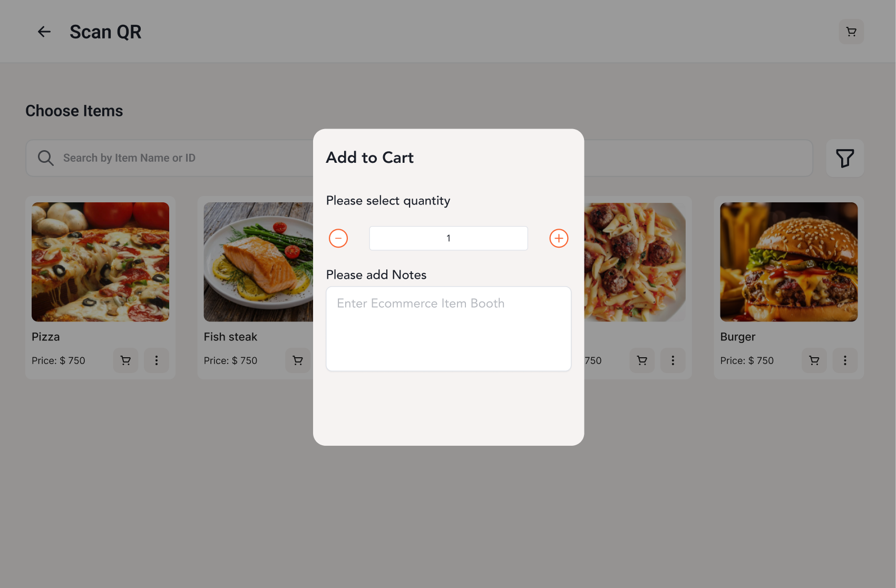This screenshot has height=588, width=896.
Task: Open pasta item more options menu
Action: tap(673, 360)
